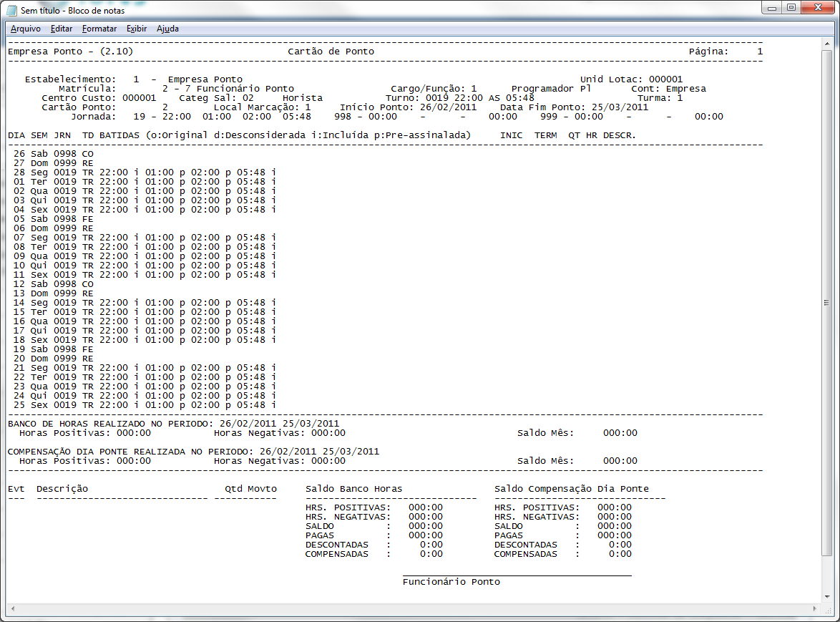Click 'COMPENSAÇÃO DIA PONTE REALIZADA NO PERIODO' line
The height and width of the screenshot is (622, 840).
(193, 452)
